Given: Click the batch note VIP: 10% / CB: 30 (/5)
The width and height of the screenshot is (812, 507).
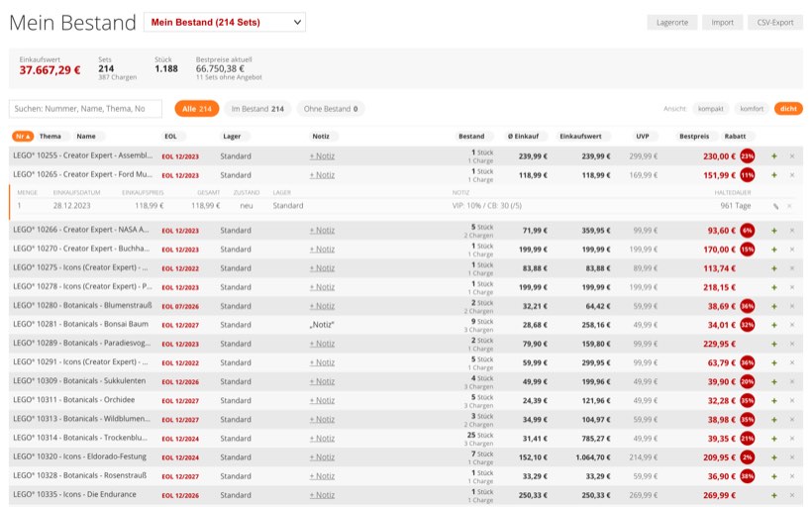Looking at the screenshot, I should pyautogui.click(x=487, y=206).
